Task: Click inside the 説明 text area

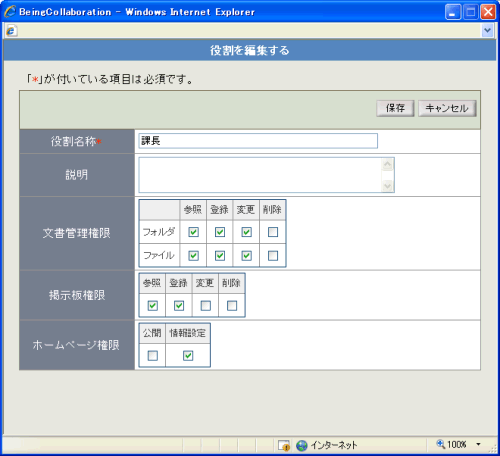Action: 260,175
